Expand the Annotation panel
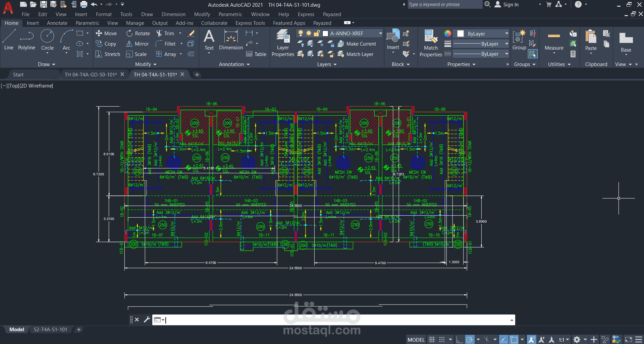This screenshot has height=344, width=644. [x=234, y=64]
